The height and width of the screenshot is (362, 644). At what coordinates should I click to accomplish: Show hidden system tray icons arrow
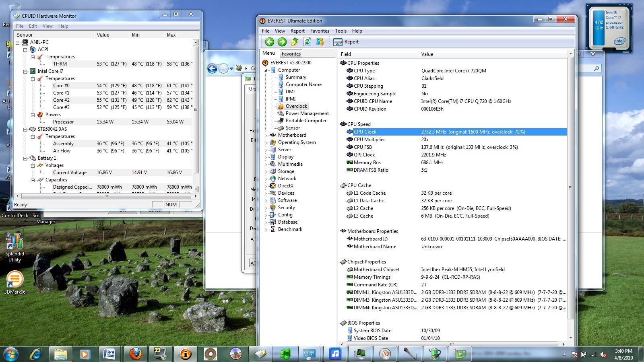(564, 354)
